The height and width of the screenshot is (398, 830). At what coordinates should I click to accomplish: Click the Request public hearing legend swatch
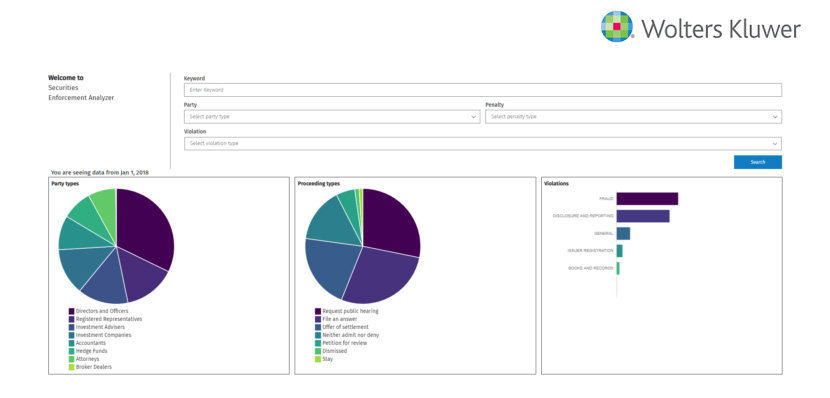tap(318, 311)
